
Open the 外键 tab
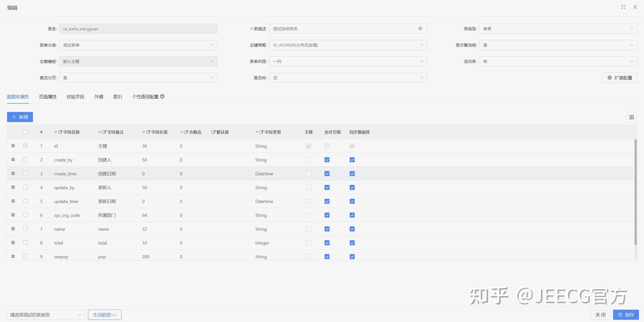(99, 97)
